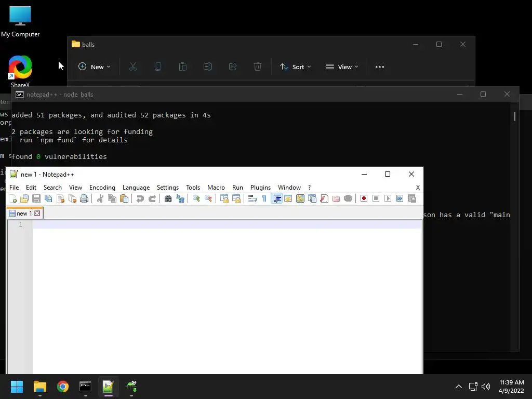Open the Windows Start menu
The width and height of the screenshot is (532, 399).
tap(17, 387)
